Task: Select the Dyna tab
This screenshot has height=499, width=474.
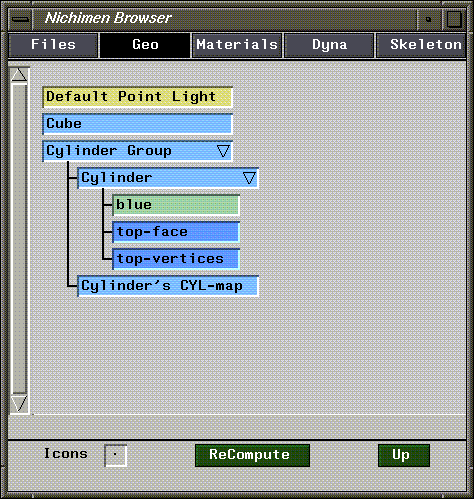Action: tap(329, 45)
